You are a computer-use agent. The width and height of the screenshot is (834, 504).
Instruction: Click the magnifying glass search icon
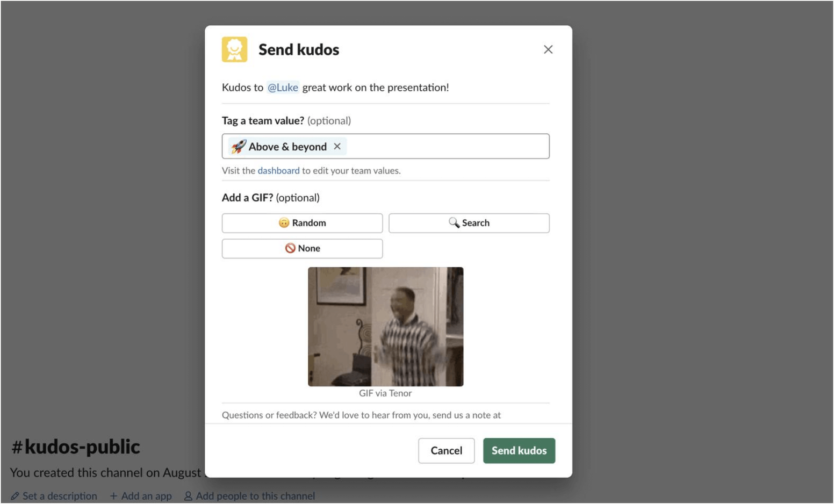tap(454, 222)
